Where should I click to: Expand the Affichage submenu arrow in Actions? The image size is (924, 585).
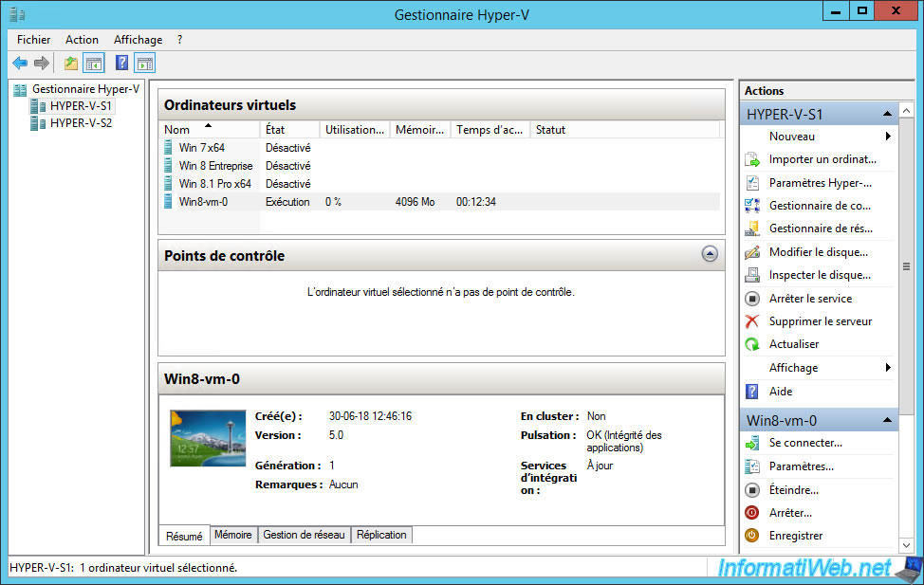(888, 368)
